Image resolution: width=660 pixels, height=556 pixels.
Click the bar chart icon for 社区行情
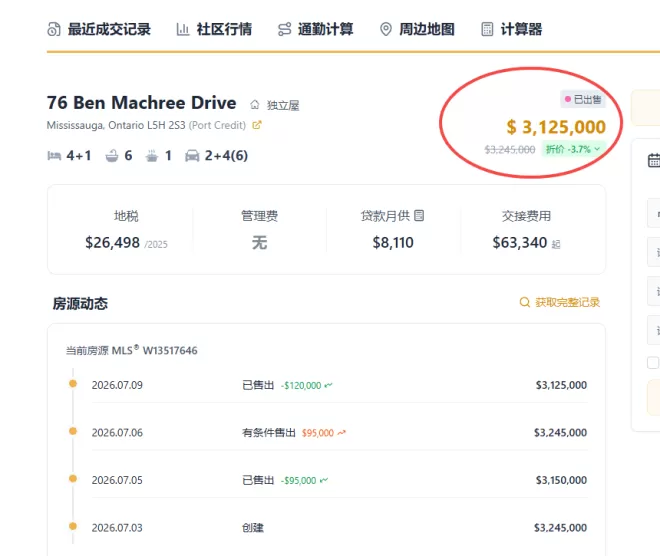coord(183,29)
